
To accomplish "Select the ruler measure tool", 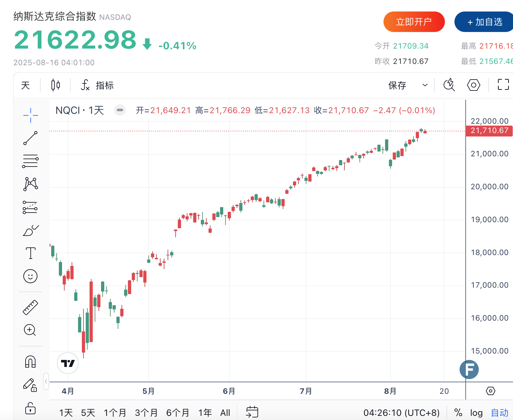I will pos(30,307).
